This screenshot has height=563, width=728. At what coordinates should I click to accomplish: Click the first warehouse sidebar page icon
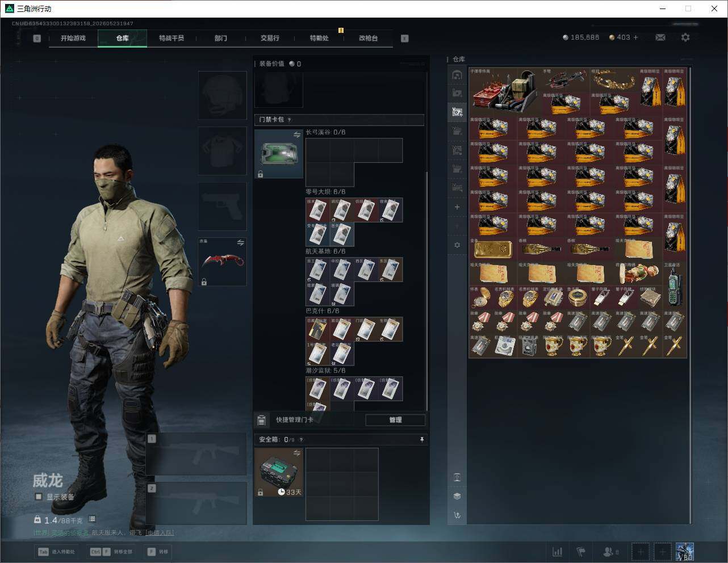tap(457, 74)
